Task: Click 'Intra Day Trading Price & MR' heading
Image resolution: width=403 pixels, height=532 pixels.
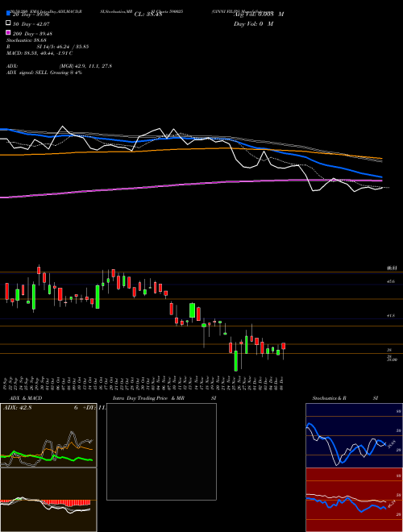Action: (x=148, y=398)
